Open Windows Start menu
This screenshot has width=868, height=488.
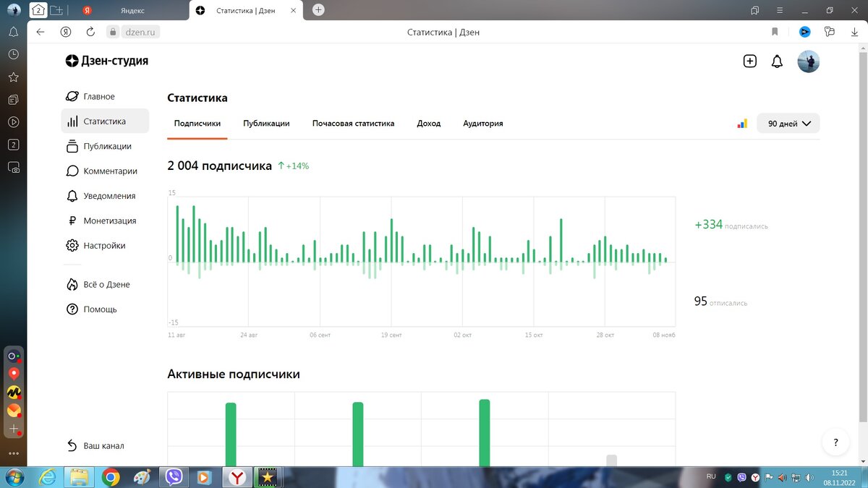pyautogui.click(x=14, y=477)
